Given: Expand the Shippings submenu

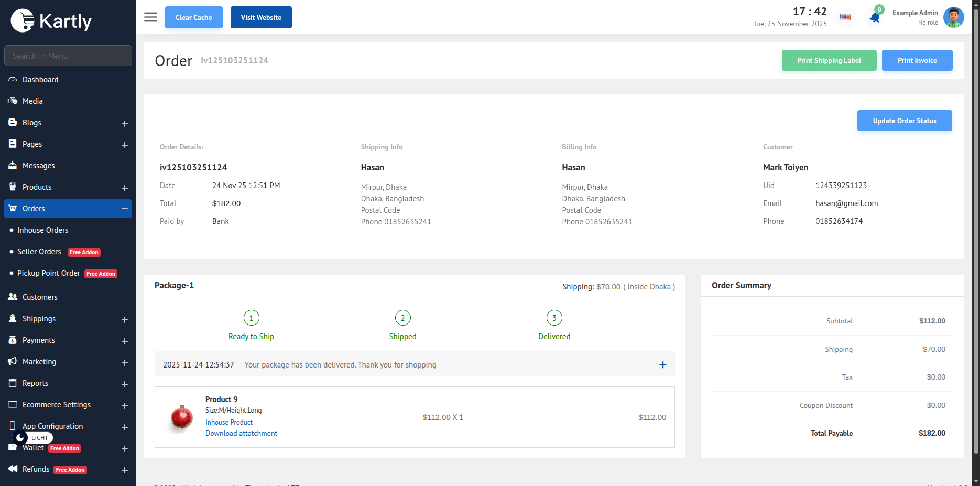Looking at the screenshot, I should 125,319.
